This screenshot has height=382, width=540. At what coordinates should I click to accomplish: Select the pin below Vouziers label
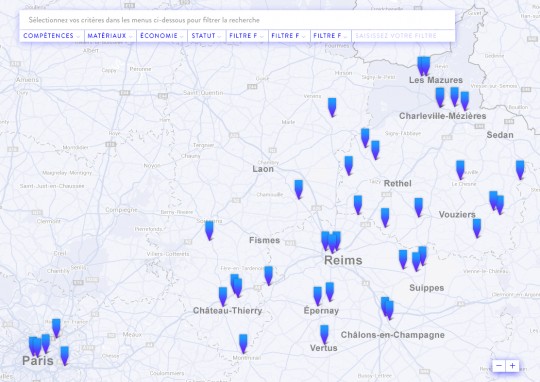point(477,228)
